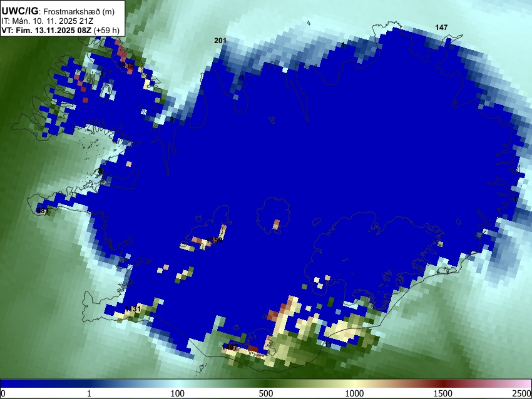Click the legend label '2500'
Image resolution: width=532 pixels, height=399 pixels.
click(x=522, y=393)
